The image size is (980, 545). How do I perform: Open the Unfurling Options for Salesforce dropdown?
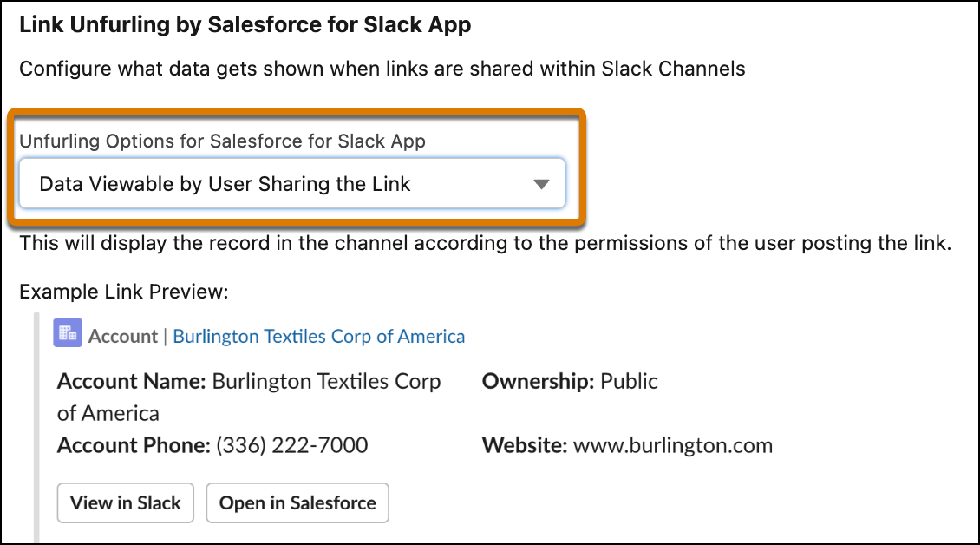[295, 183]
